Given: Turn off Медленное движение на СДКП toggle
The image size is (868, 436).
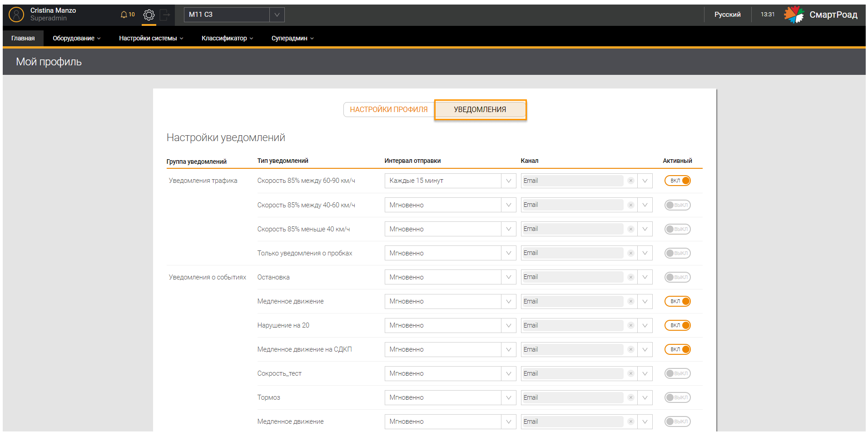Looking at the screenshot, I should click(677, 349).
